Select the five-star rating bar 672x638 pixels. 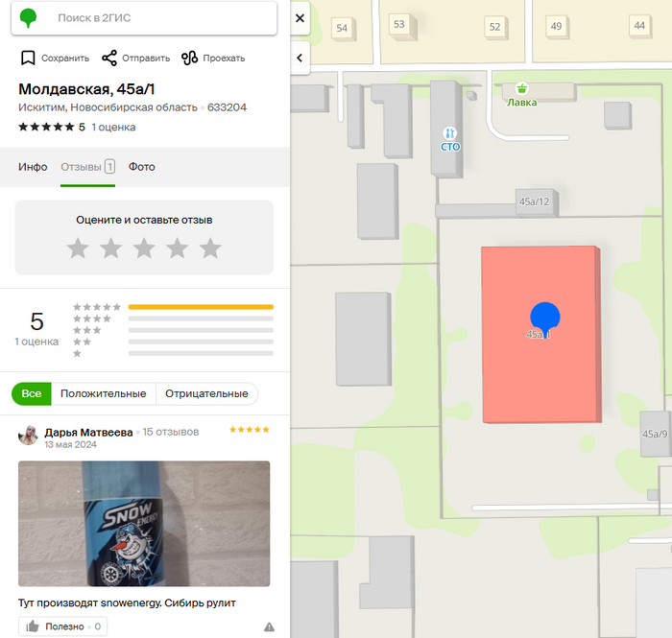201,307
